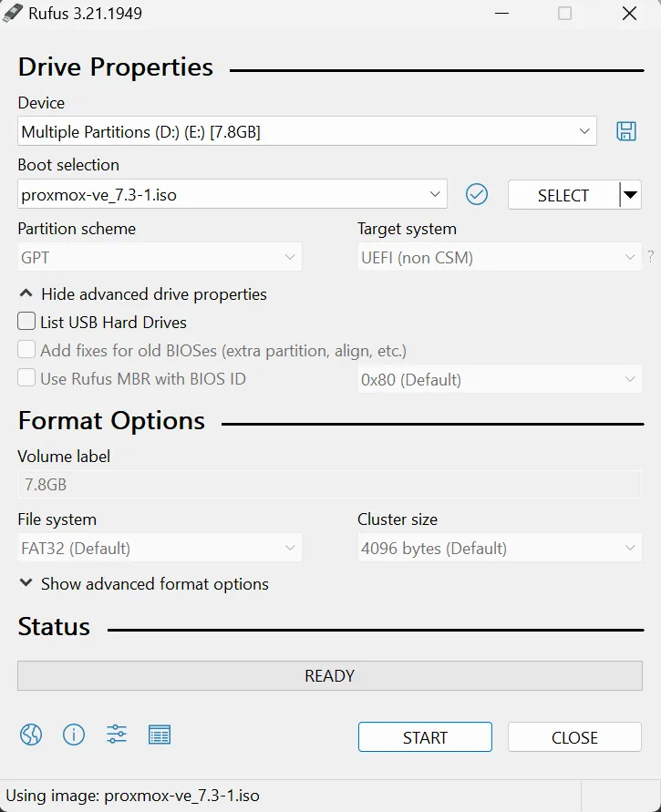Enable List USB Hard Drives checkbox
The height and width of the screenshot is (812, 661).
pos(27,322)
